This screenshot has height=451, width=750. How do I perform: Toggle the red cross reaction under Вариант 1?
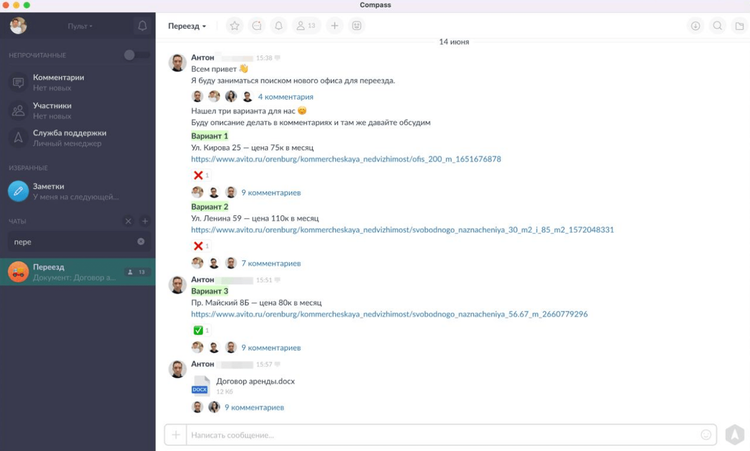click(x=200, y=175)
